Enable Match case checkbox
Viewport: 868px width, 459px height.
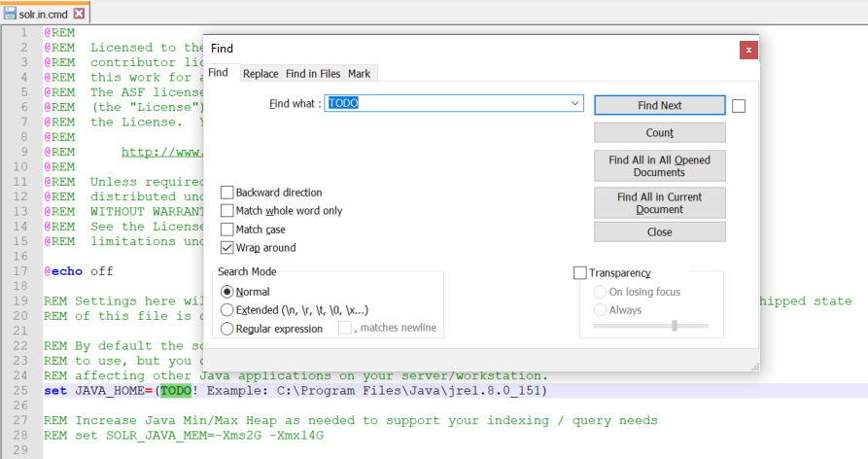(x=227, y=229)
